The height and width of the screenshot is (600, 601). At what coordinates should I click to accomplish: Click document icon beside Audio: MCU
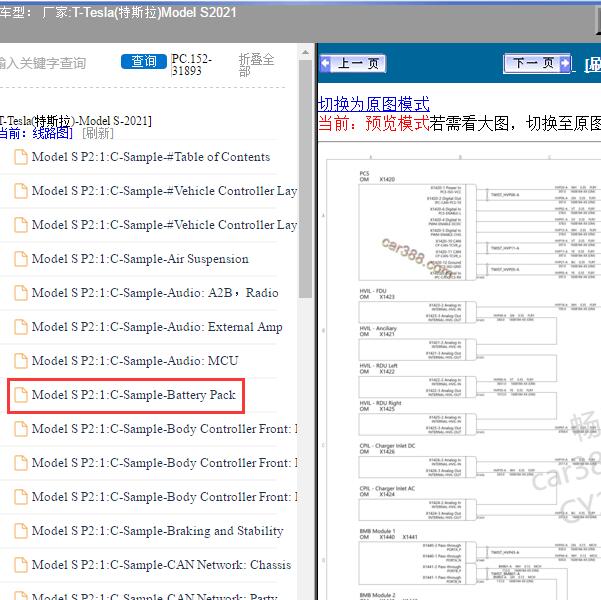tap(21, 361)
